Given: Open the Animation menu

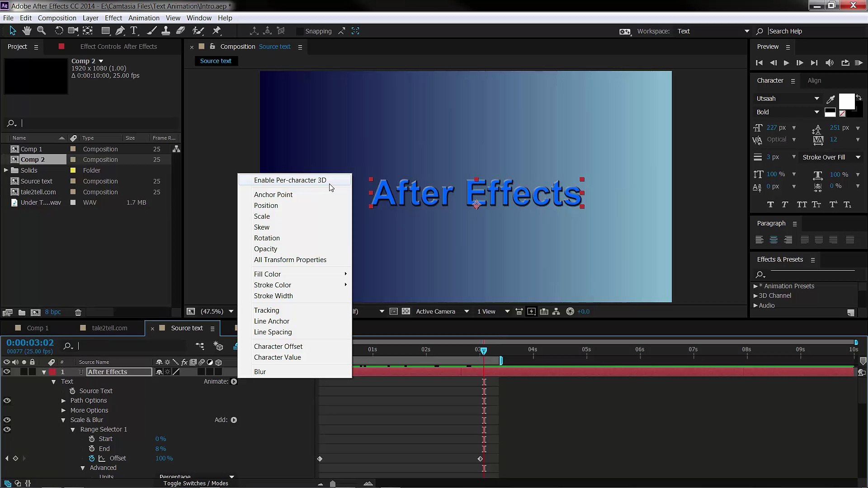Looking at the screenshot, I should (143, 18).
